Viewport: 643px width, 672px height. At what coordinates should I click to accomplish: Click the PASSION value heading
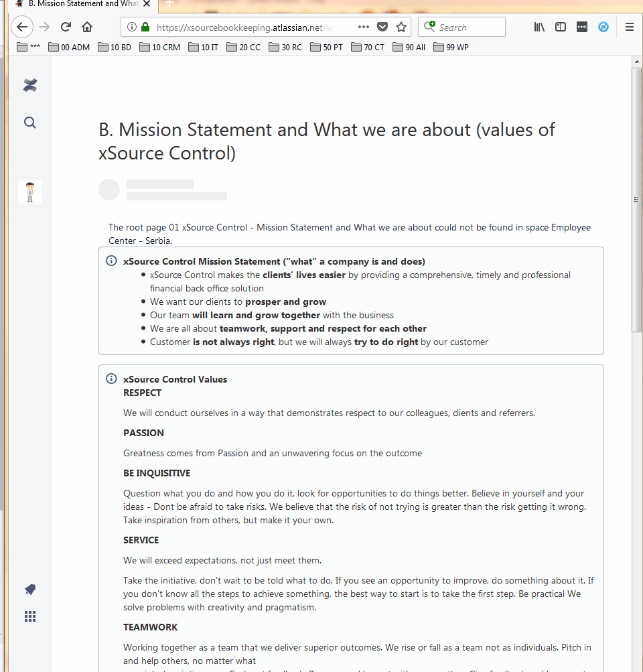(143, 433)
